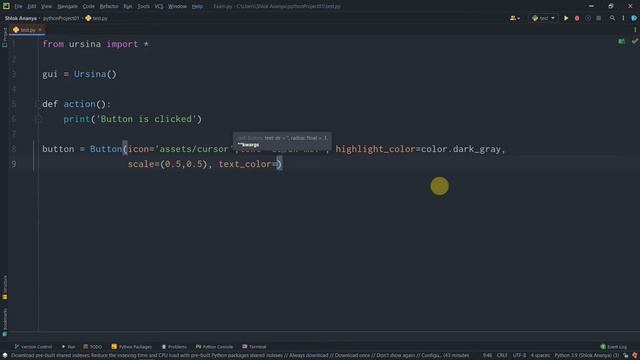
Task: Open the Project tool window sidebar button
Action: [x=4, y=38]
